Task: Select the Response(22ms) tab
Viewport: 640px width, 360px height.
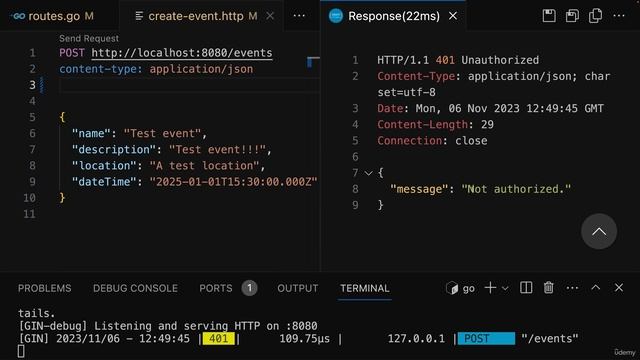Action: [393, 16]
